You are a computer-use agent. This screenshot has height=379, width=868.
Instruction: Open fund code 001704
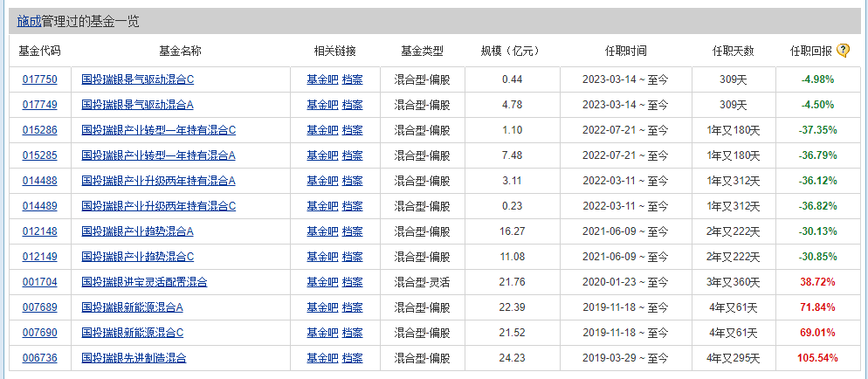click(40, 282)
